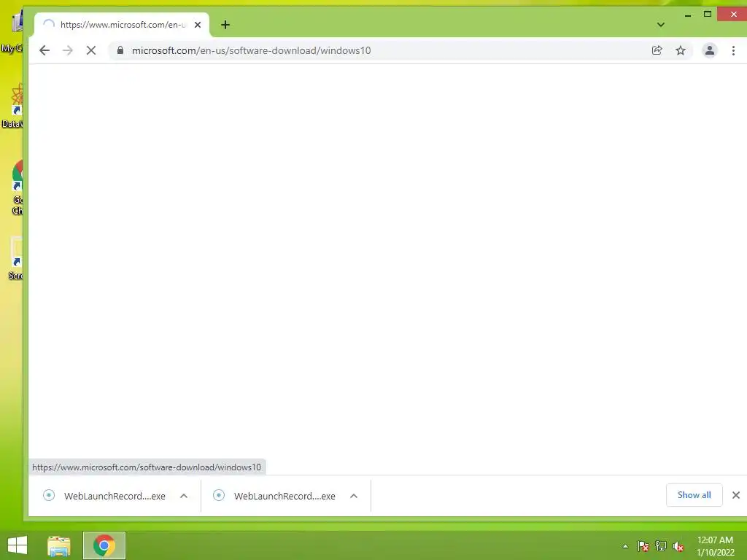Share this page using the share icon
Viewport: 747px width, 560px height.
tap(657, 50)
